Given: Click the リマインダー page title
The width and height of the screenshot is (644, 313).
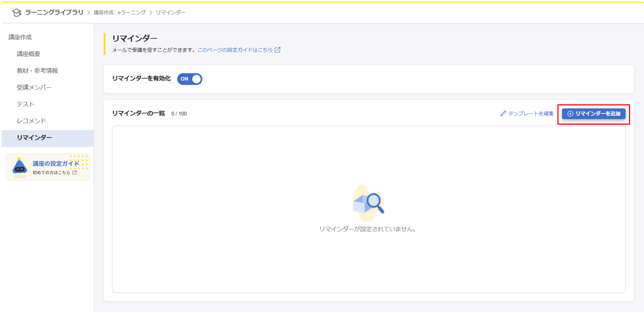Looking at the screenshot, I should pyautogui.click(x=135, y=39).
